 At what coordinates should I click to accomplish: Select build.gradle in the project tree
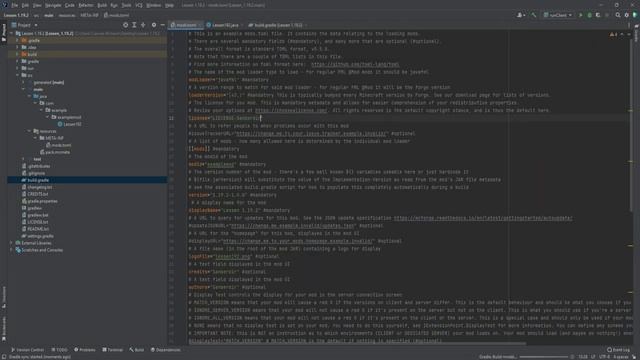click(35, 180)
